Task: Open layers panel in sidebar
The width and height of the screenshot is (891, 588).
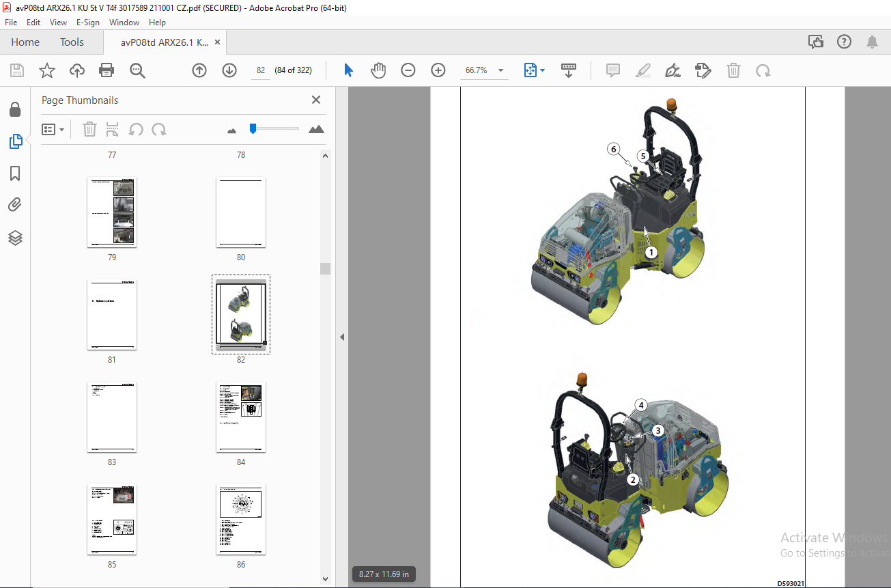Action: point(15,238)
